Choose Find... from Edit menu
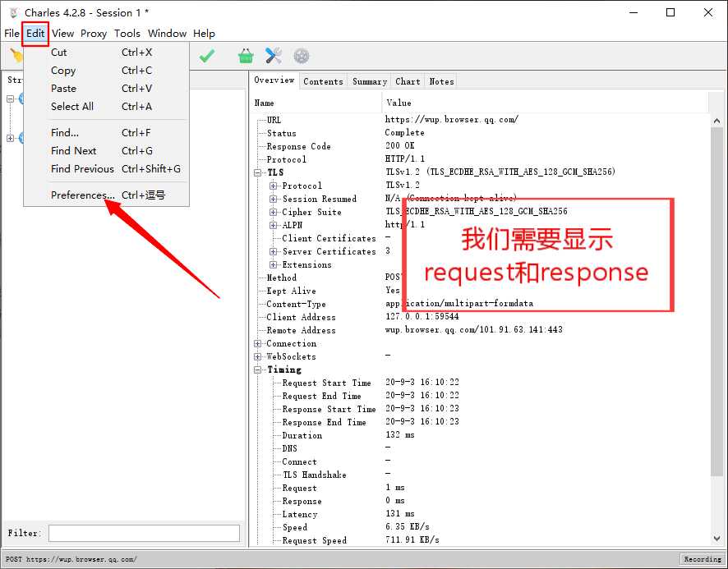Screen dimensions: 728x569 click(106, 133)
